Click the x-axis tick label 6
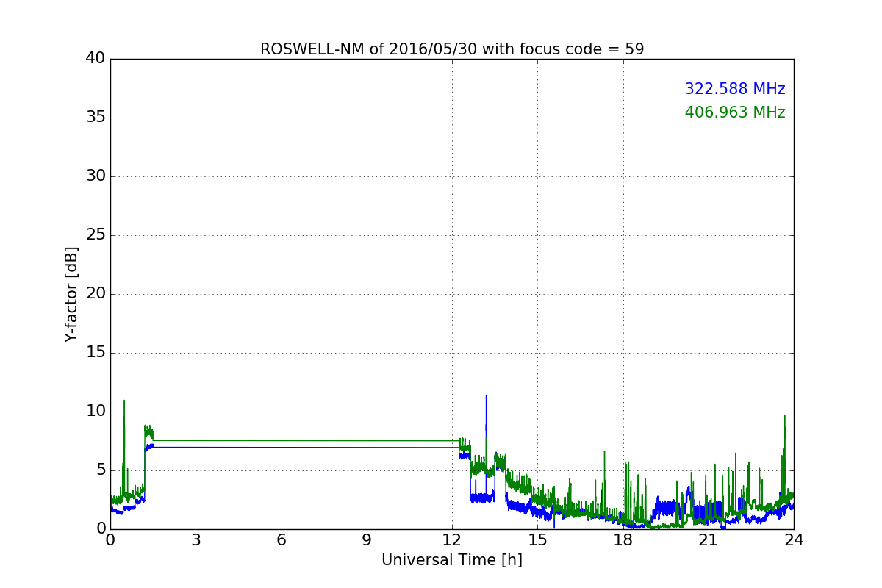Screen dimensions: 882x588 (281, 540)
